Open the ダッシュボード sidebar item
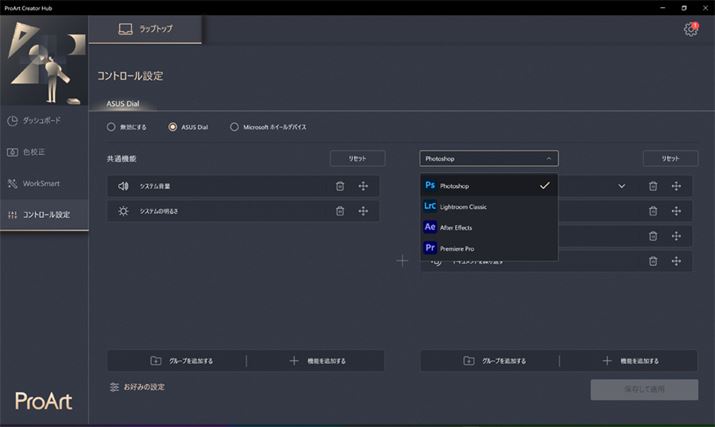715x427 pixels. (44, 121)
